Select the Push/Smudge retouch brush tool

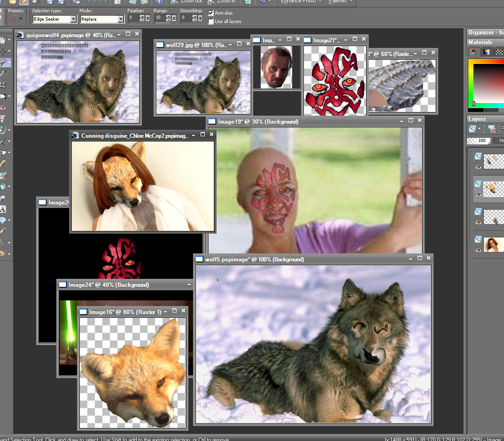(3, 152)
